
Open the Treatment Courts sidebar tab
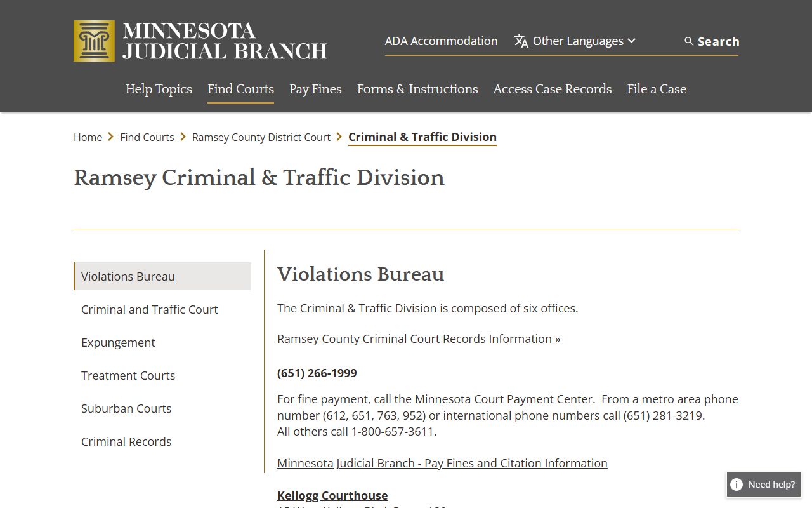coord(162,375)
